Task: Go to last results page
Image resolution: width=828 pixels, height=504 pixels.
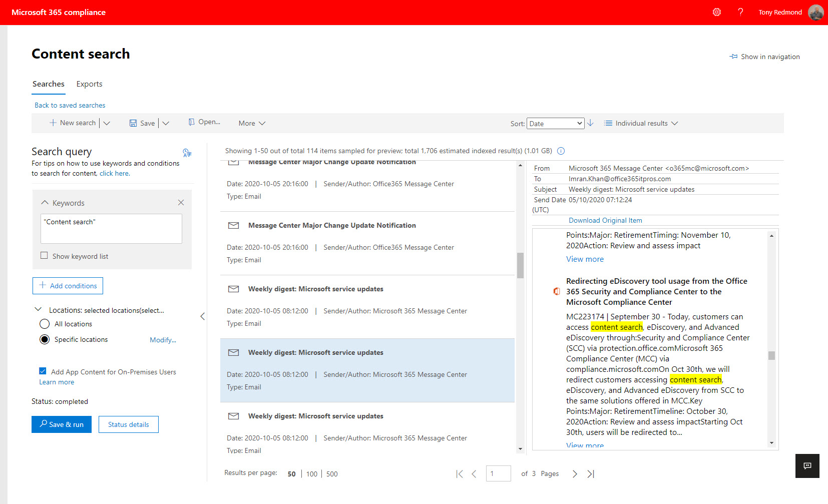Action: (591, 474)
